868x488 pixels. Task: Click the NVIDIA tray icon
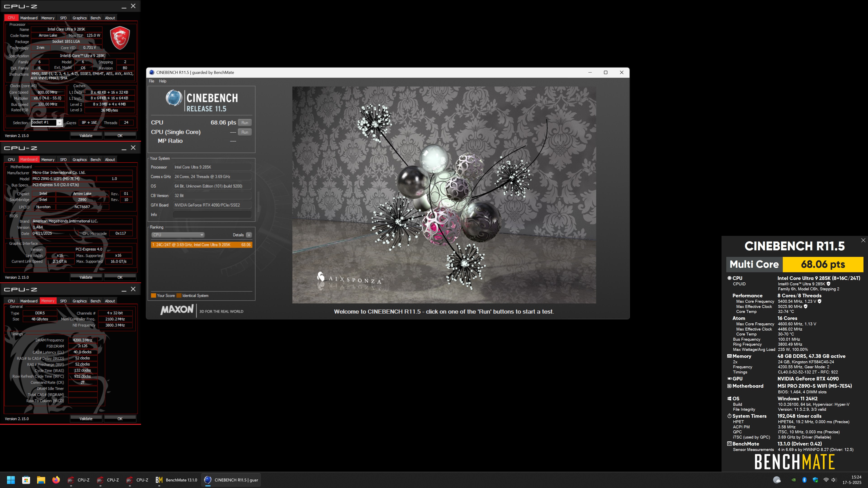[794, 480]
